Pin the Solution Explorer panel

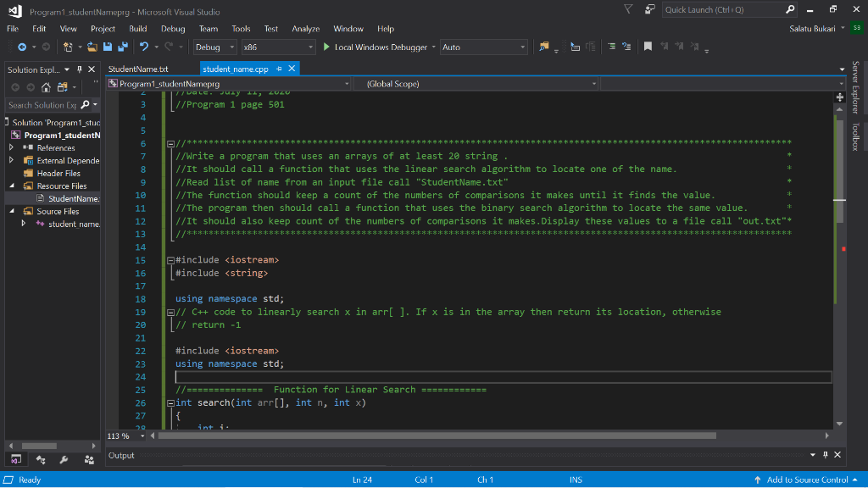[81, 69]
